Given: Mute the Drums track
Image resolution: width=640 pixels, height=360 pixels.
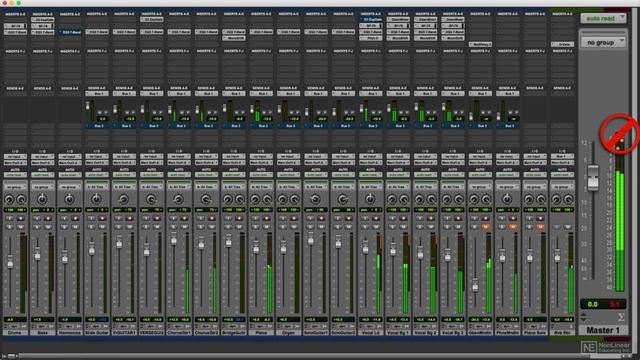Looking at the screenshot, I should (20, 226).
